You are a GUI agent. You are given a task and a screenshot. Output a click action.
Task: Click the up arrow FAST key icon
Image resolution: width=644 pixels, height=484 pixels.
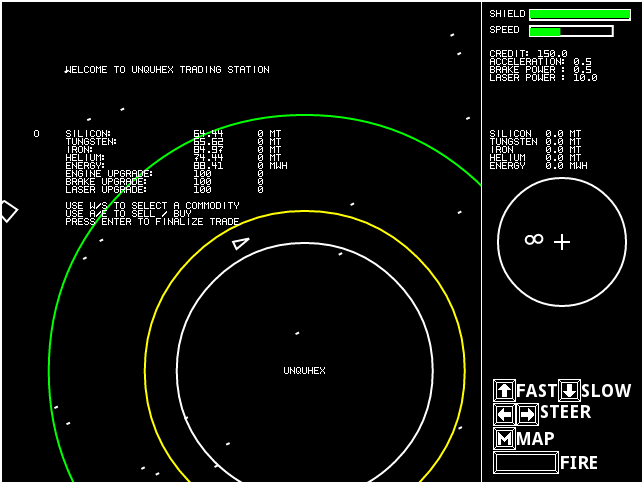(504, 390)
